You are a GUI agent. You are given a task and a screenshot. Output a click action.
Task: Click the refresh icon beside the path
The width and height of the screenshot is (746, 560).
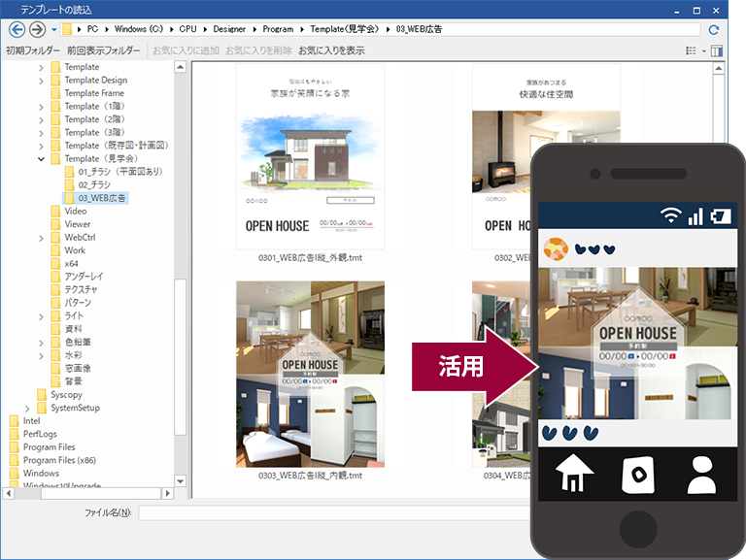[713, 30]
